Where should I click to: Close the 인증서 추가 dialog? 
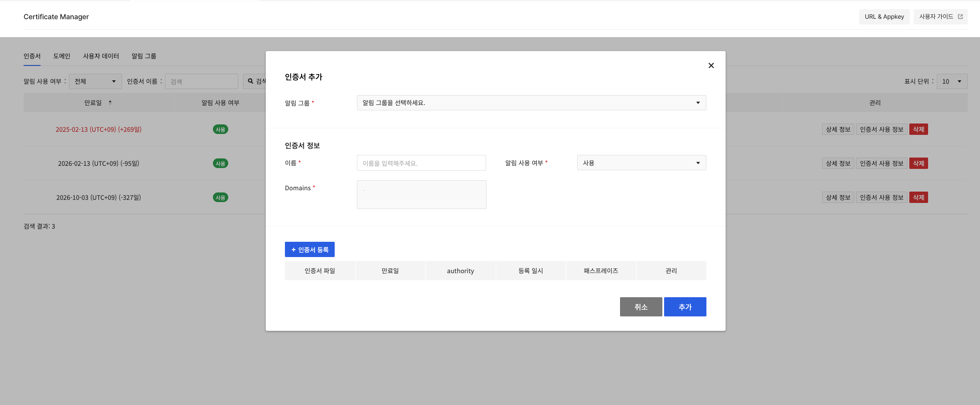pyautogui.click(x=711, y=65)
